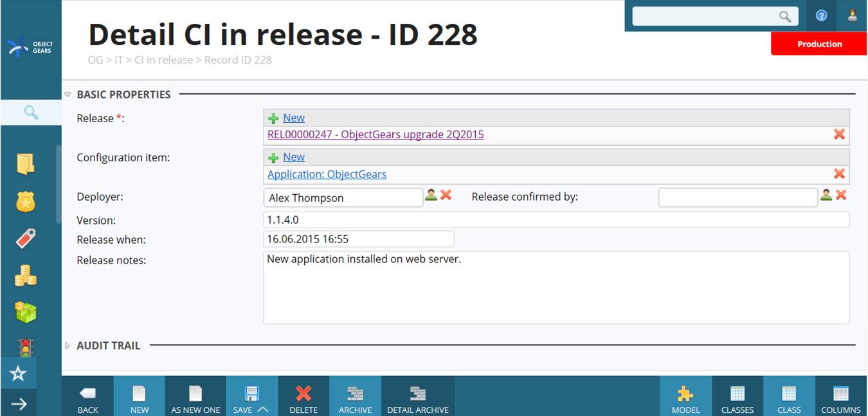Viewport: 868px width, 416px height.
Task: Click New link for Configuration item
Action: [294, 157]
